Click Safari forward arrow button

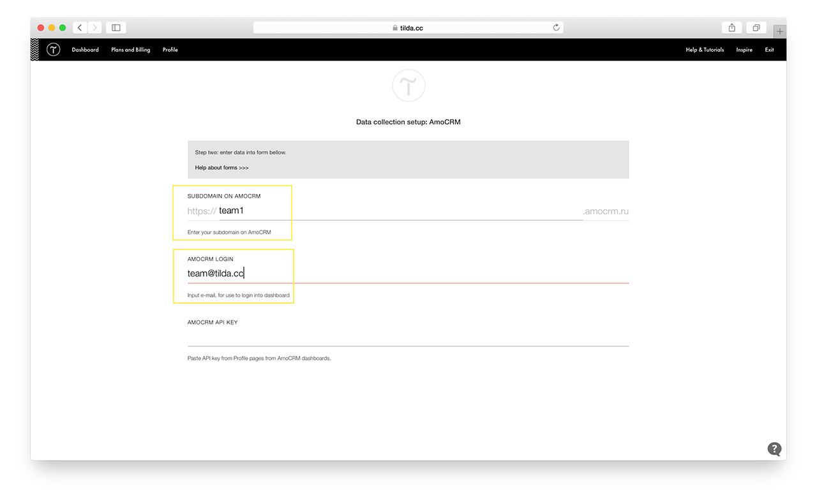pos(95,27)
